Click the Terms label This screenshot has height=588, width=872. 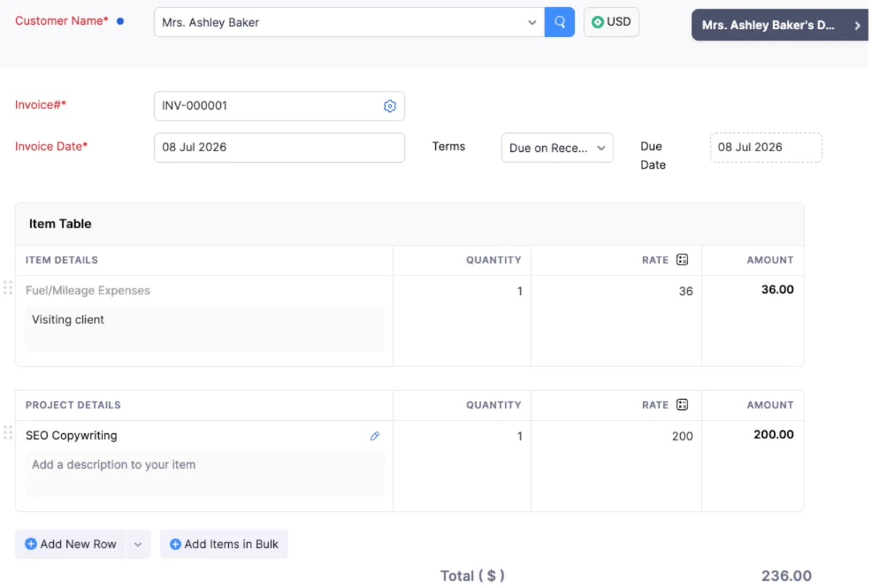pyautogui.click(x=448, y=147)
